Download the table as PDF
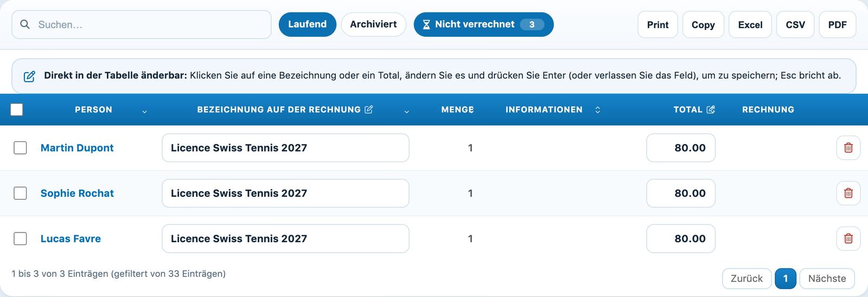 click(837, 25)
